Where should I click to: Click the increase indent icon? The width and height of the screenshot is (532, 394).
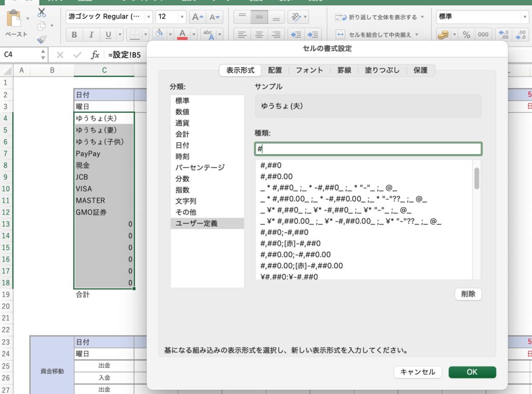coord(313,35)
